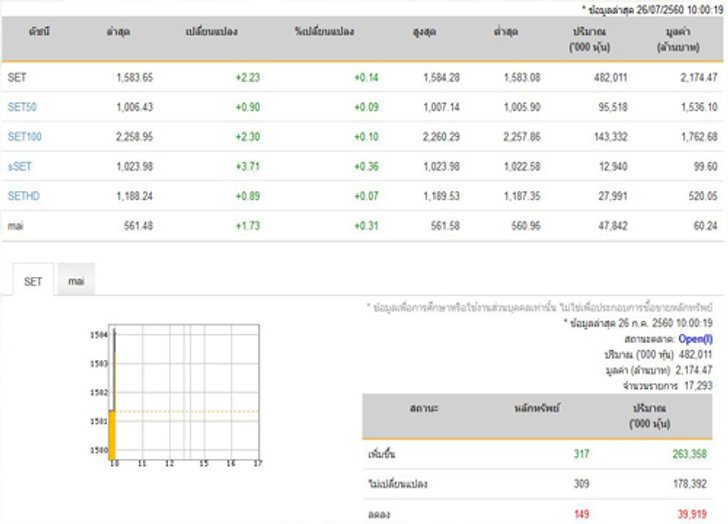Select the SET100 last value 2,258.95

(x=135, y=137)
